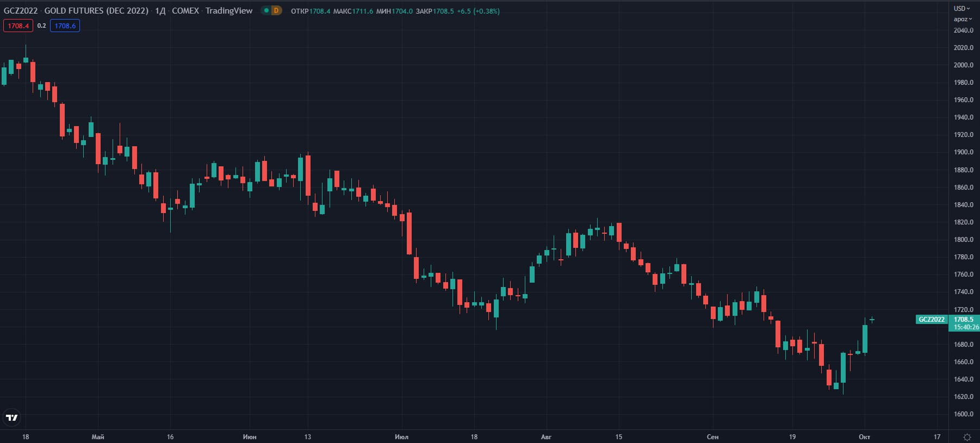Click the 1600.0 price scale label
Screen dimensions: 980x443
click(963, 414)
